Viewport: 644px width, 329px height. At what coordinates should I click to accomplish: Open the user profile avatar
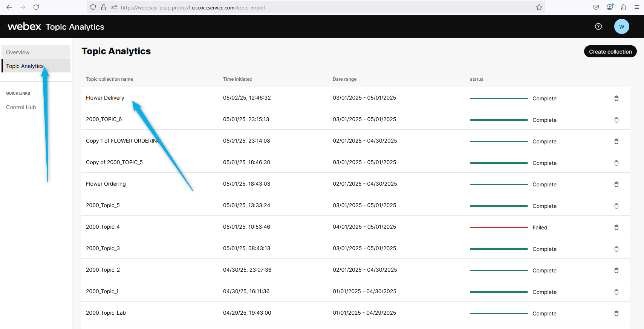point(621,26)
